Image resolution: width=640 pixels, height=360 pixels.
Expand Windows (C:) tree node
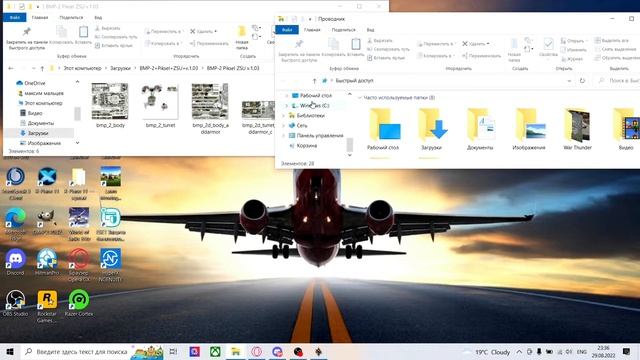pos(286,106)
